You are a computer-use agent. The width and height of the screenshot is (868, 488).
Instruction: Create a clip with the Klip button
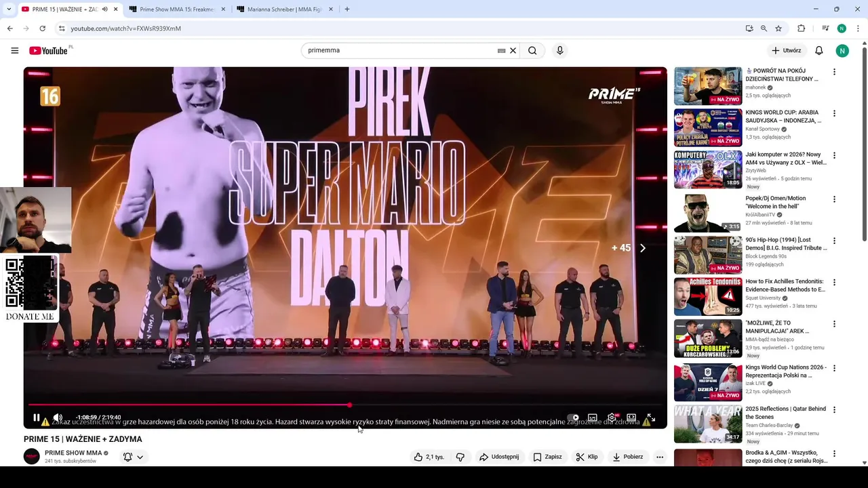(587, 457)
